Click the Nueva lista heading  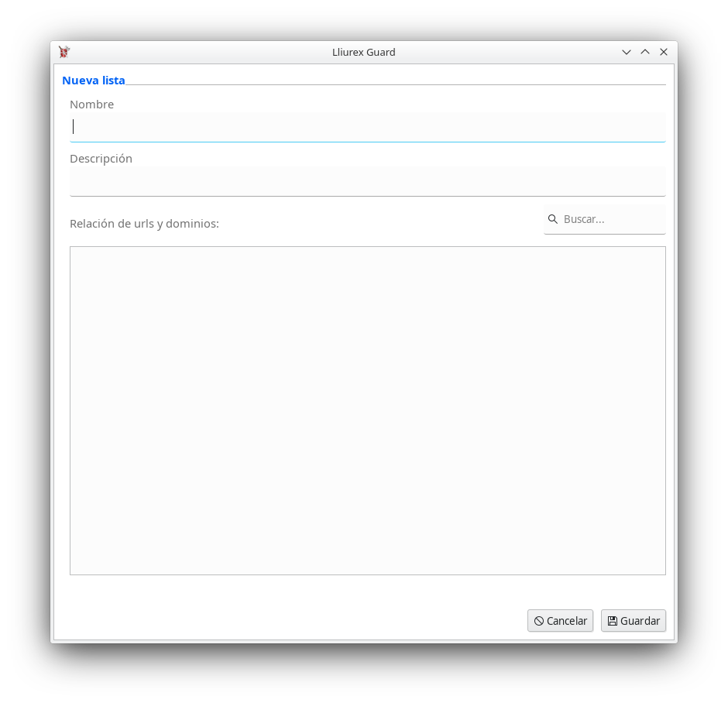[93, 81]
